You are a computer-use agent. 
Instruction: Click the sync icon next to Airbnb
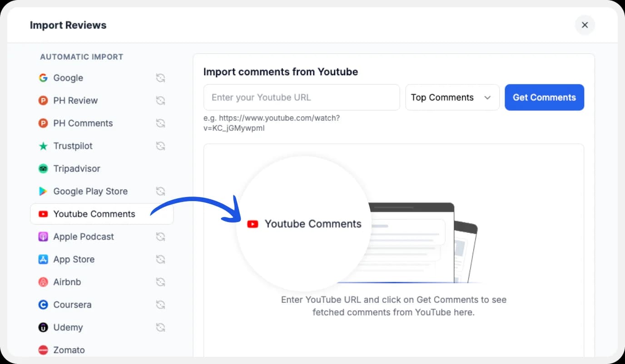click(x=160, y=282)
